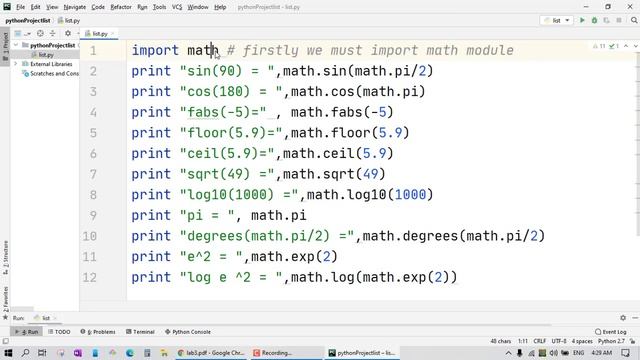This screenshot has width=640, height=360.
Task: Select list.py editor tab
Action: point(100,34)
